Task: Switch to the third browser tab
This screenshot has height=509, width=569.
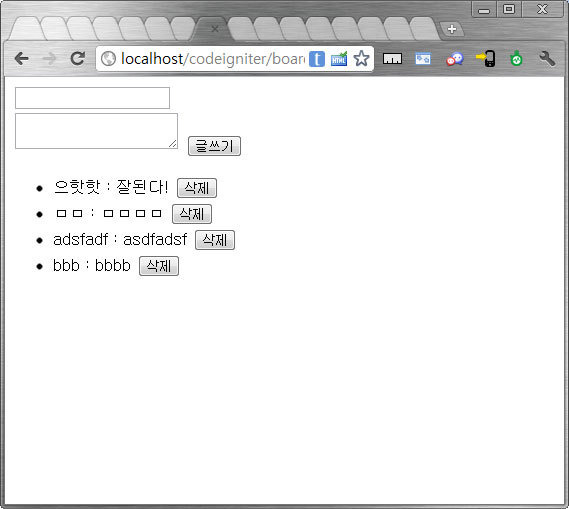Action: (x=81, y=28)
